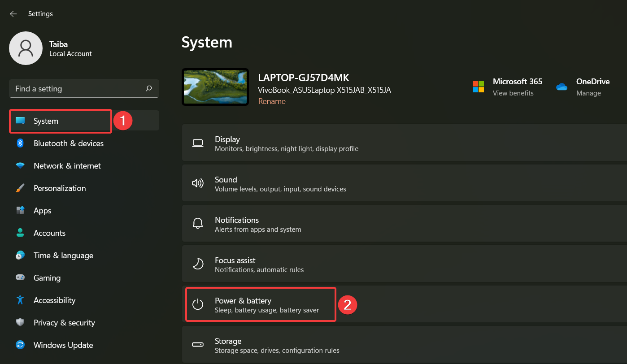Click the back arrow icon

pyautogui.click(x=13, y=14)
